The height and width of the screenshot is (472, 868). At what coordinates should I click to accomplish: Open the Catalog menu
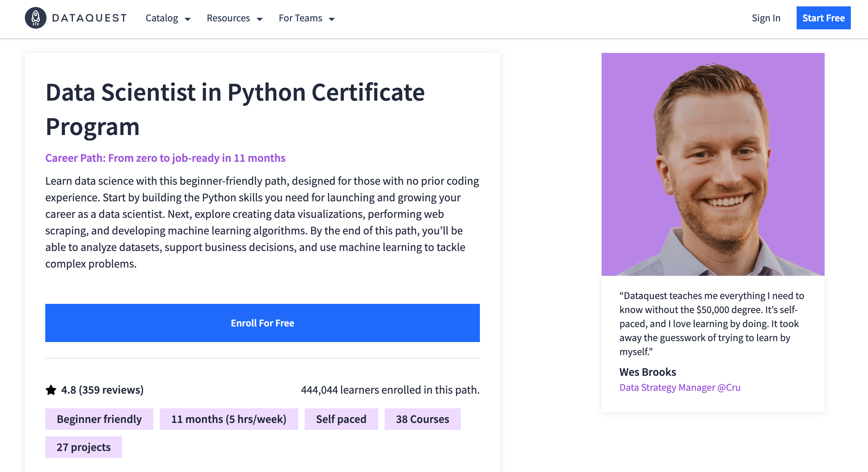[x=162, y=18]
